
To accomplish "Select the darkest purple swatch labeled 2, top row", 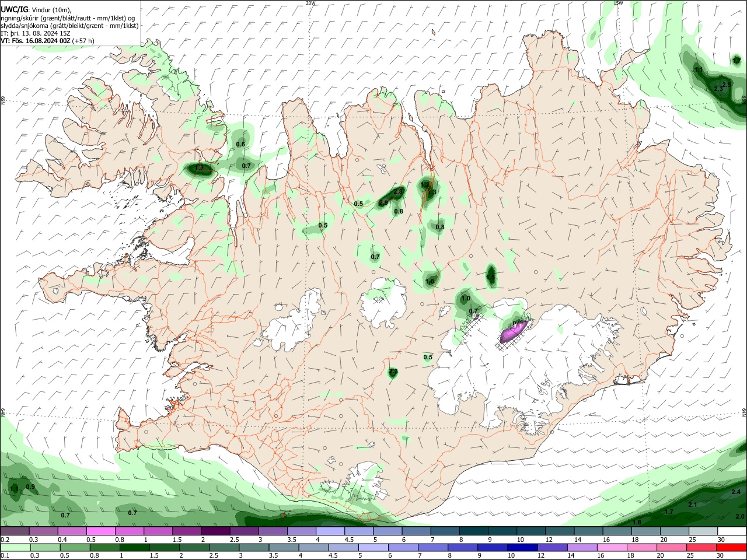I will coord(215,531).
